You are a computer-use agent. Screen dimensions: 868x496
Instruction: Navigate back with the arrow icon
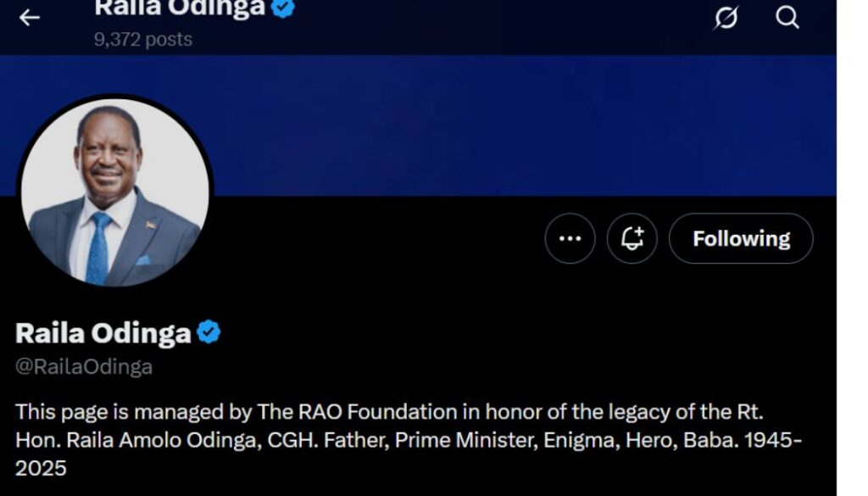click(31, 16)
